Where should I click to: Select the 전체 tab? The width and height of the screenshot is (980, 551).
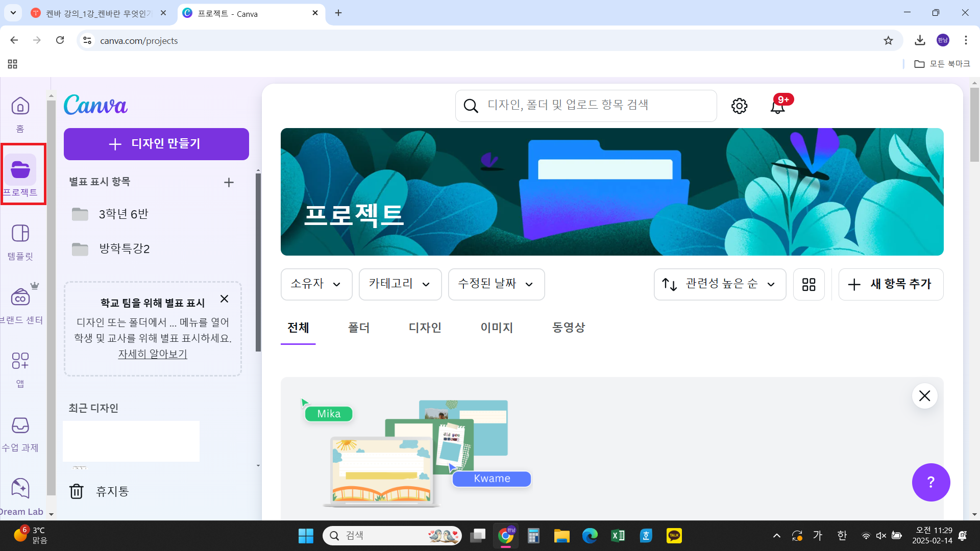click(x=298, y=328)
